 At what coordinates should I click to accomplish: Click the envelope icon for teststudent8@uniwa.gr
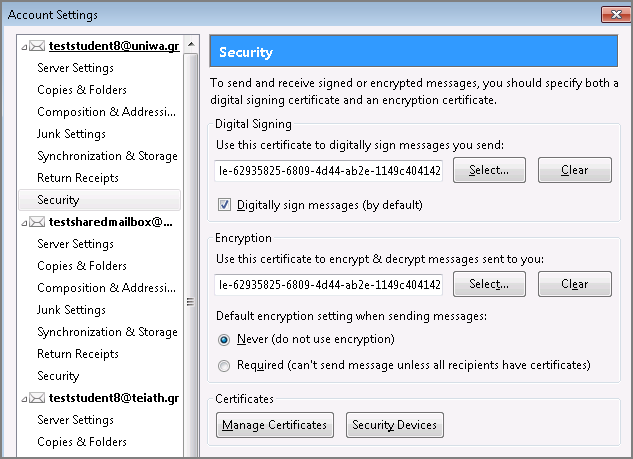click(x=37, y=46)
